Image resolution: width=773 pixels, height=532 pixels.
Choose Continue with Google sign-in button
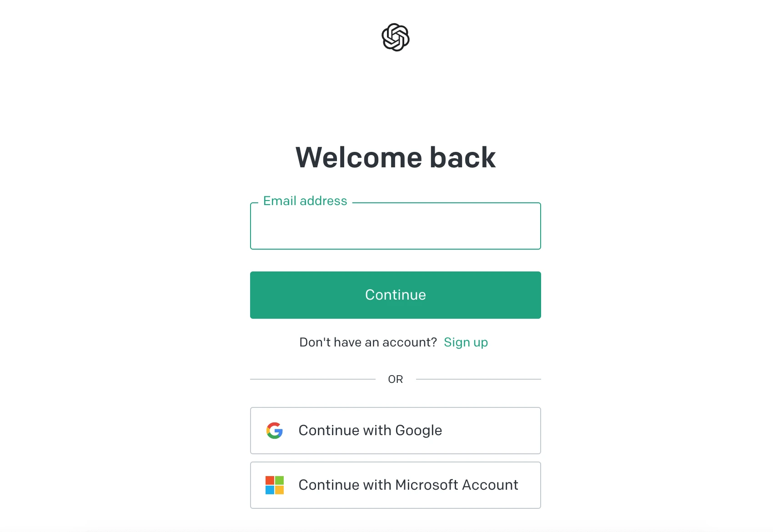[x=396, y=431]
